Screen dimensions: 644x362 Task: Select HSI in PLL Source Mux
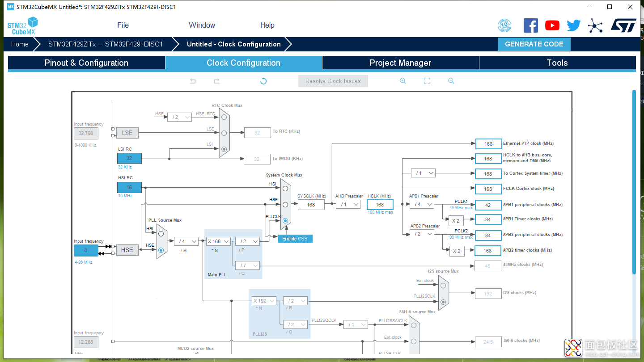coord(161,233)
